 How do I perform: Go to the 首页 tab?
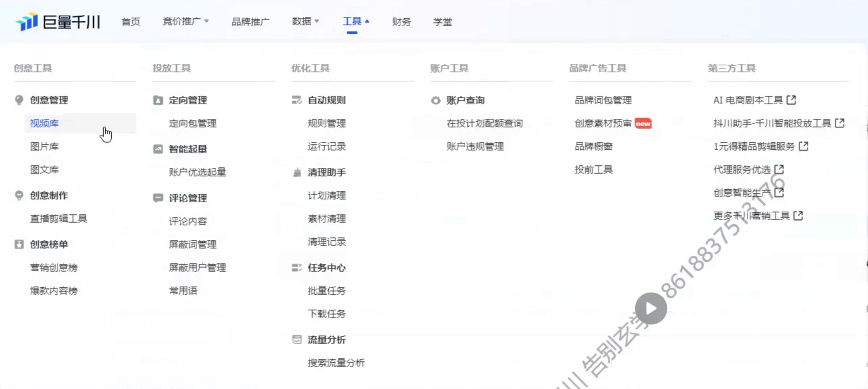point(131,21)
